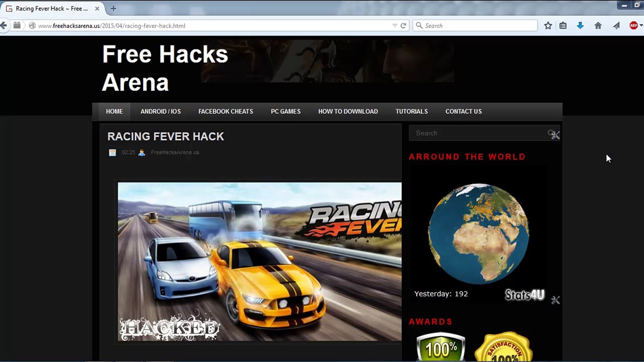Click the author person icon
This screenshot has width=644, height=362.
[x=142, y=153]
